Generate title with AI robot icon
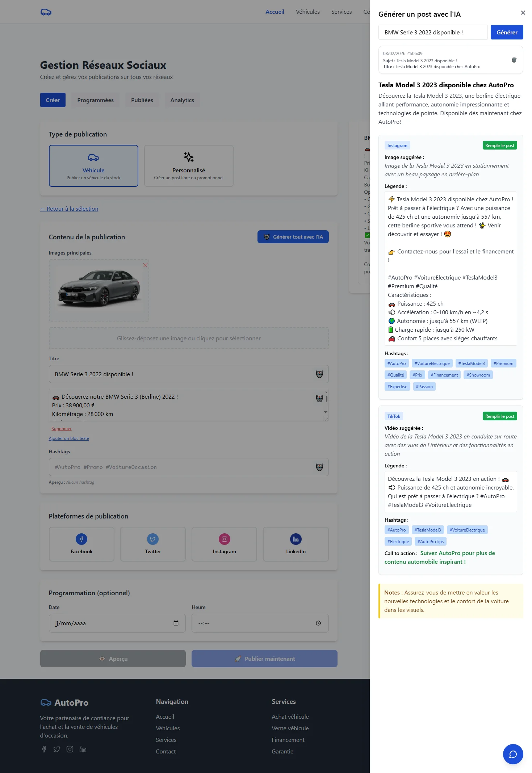The width and height of the screenshot is (532, 773). coord(319,374)
